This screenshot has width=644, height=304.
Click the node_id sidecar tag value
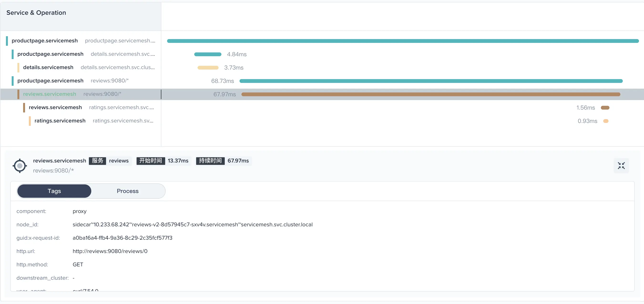tap(193, 224)
